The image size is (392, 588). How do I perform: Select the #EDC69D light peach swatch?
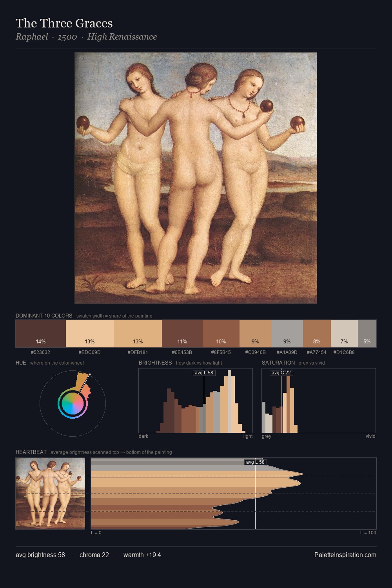pos(90,334)
